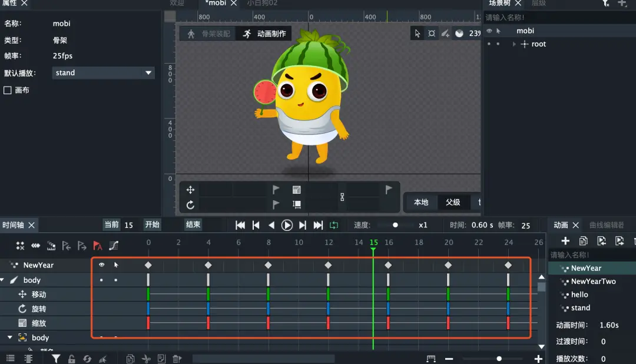Click the red auto-keyframe flag icon

[97, 246]
